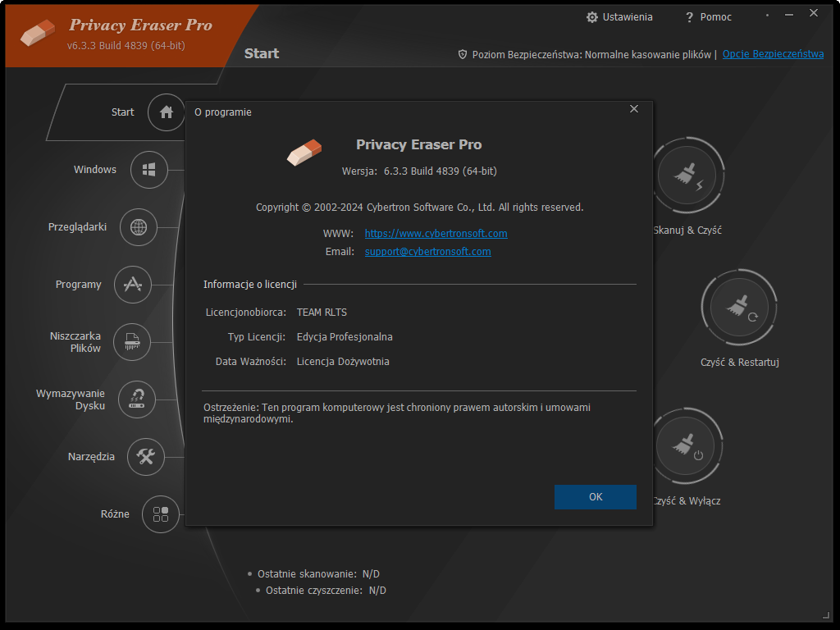Viewport: 840px width, 630px height.
Task: Open Ustawienia settings menu
Action: coord(620,17)
